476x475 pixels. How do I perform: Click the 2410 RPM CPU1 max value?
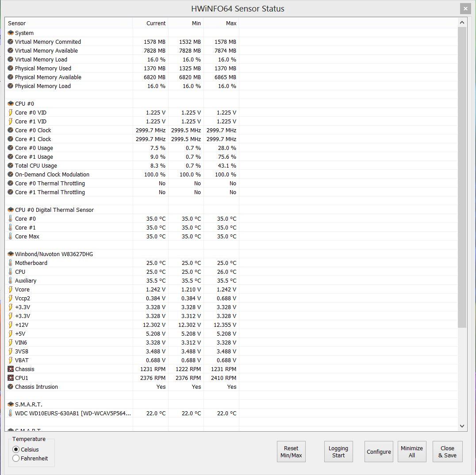coord(224,378)
